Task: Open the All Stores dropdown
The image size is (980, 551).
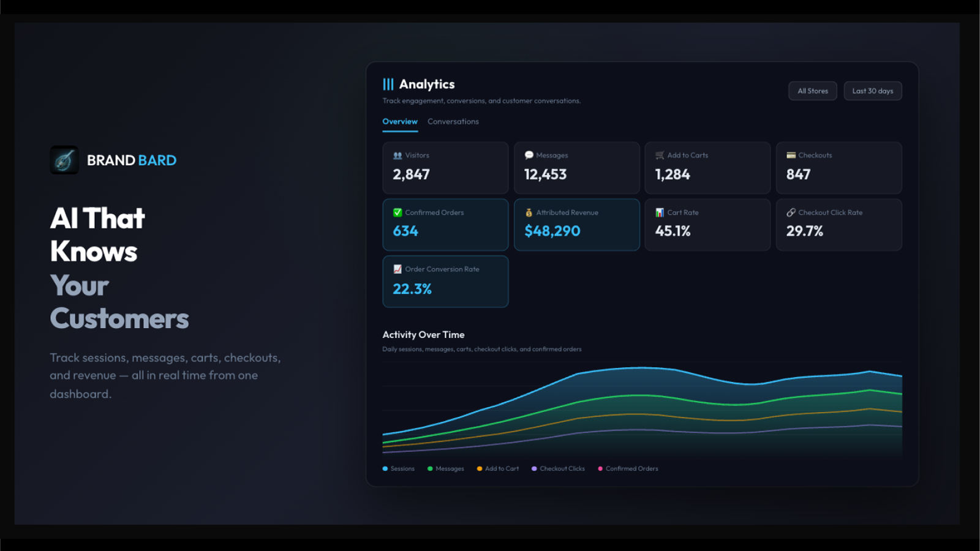Action: 813,91
